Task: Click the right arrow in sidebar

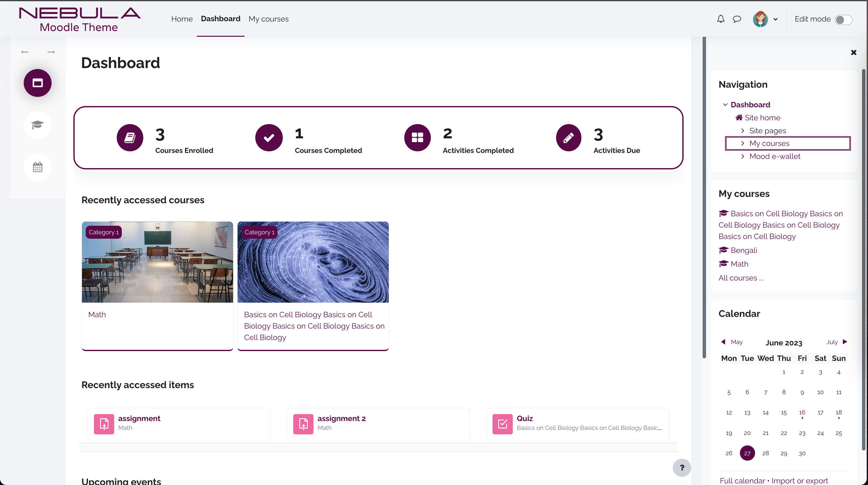Action: click(x=51, y=52)
